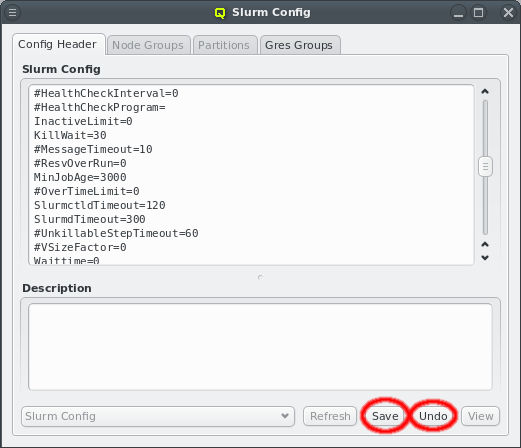Screen dimensions: 521x448
Task: Click the #UnkillableStepTimeout=60 line
Action: (116, 233)
